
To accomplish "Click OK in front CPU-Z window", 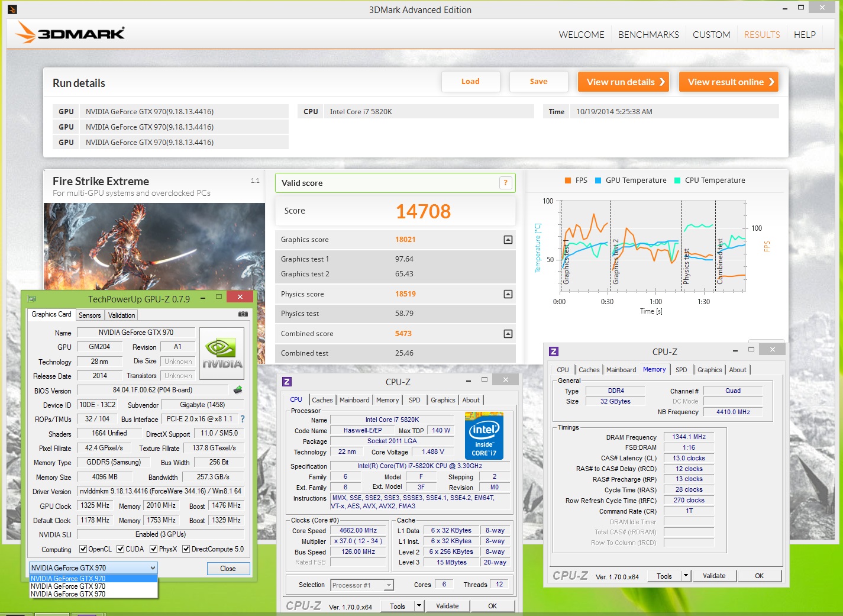I will tap(493, 606).
